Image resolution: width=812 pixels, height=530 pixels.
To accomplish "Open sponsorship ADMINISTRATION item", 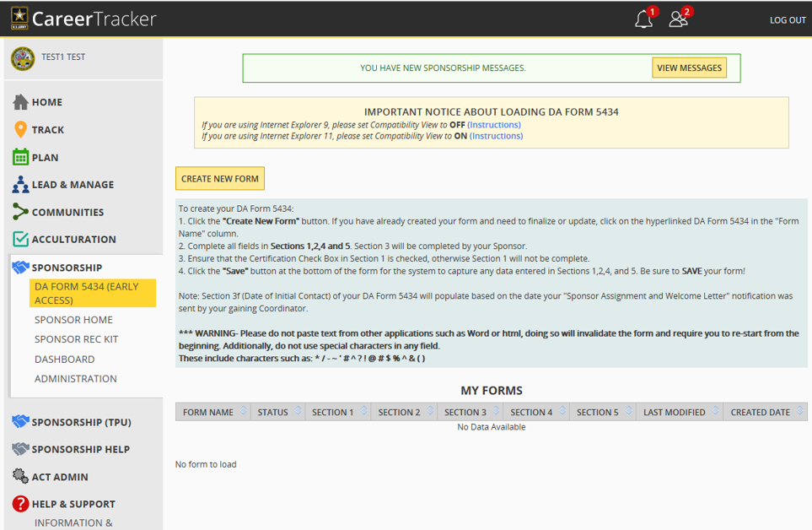I will point(76,379).
